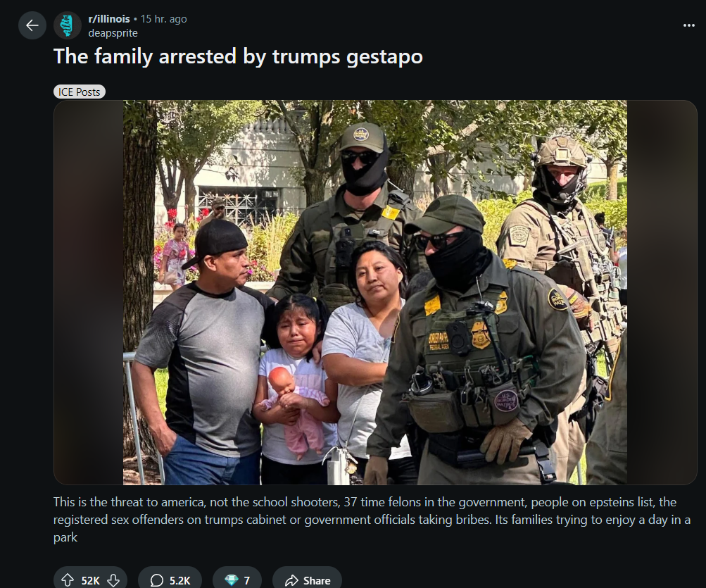Click the 15 hr. ago timestamp
This screenshot has height=588, width=706.
pyautogui.click(x=163, y=19)
